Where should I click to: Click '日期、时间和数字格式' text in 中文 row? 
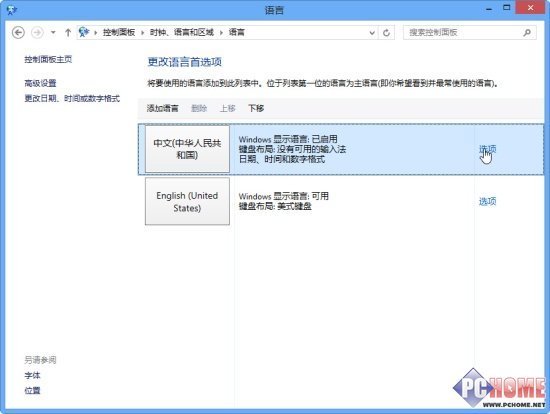pos(282,159)
